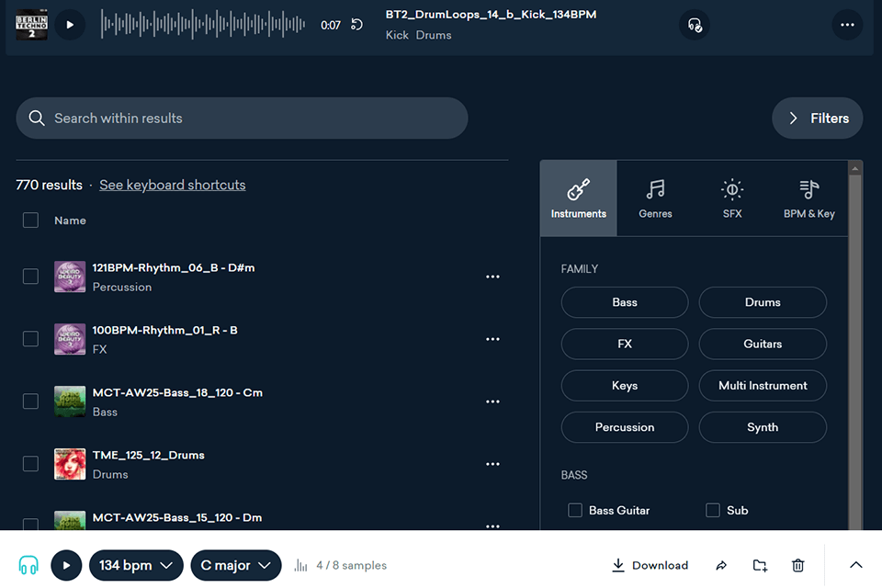Screen dimensions: 882x588
Task: Open more menu for 100BPM-Rhythm_01_R - B
Action: 492,339
